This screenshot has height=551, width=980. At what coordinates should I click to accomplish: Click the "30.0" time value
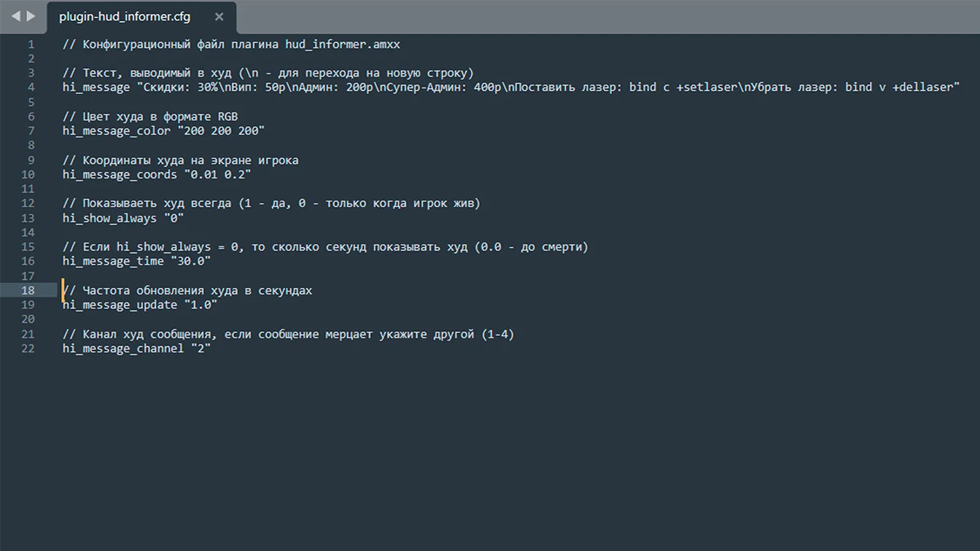190,262
